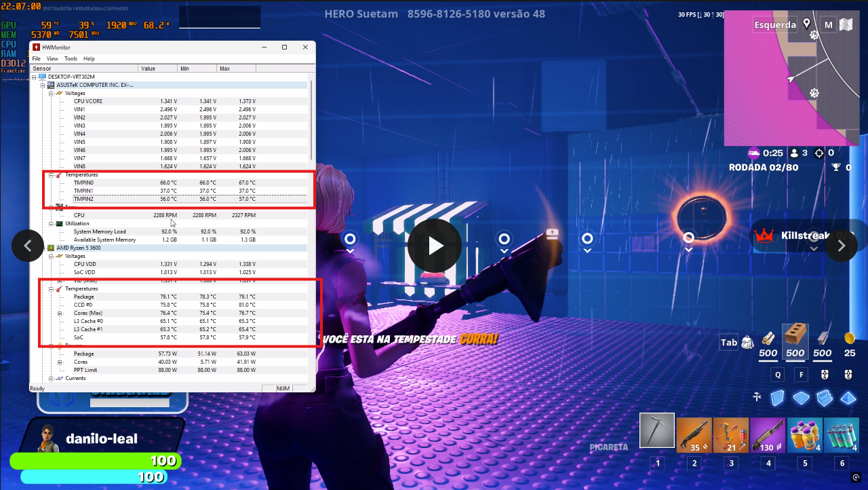
Task: Click the green health bar
Action: (96, 461)
